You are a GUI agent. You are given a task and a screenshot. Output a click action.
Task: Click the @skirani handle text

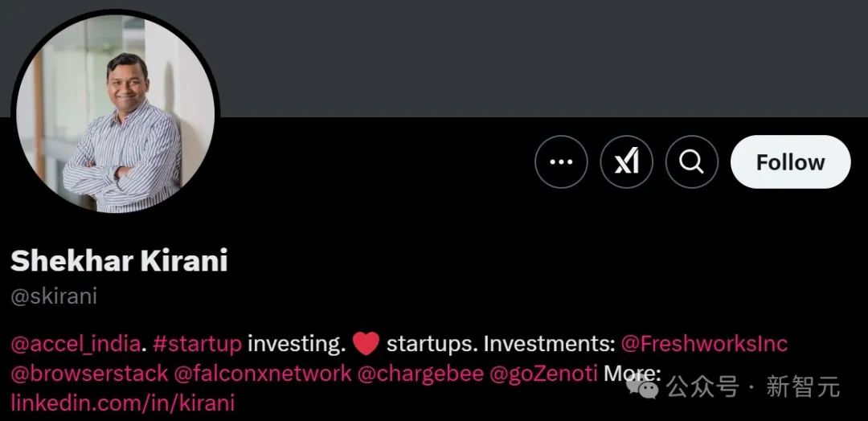coord(54,296)
